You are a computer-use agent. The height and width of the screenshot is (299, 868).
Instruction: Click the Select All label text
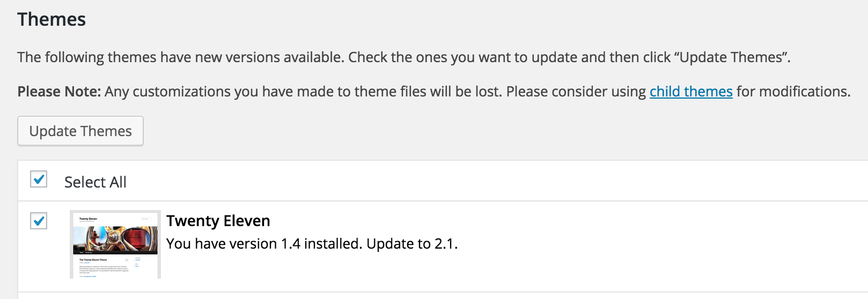(95, 182)
